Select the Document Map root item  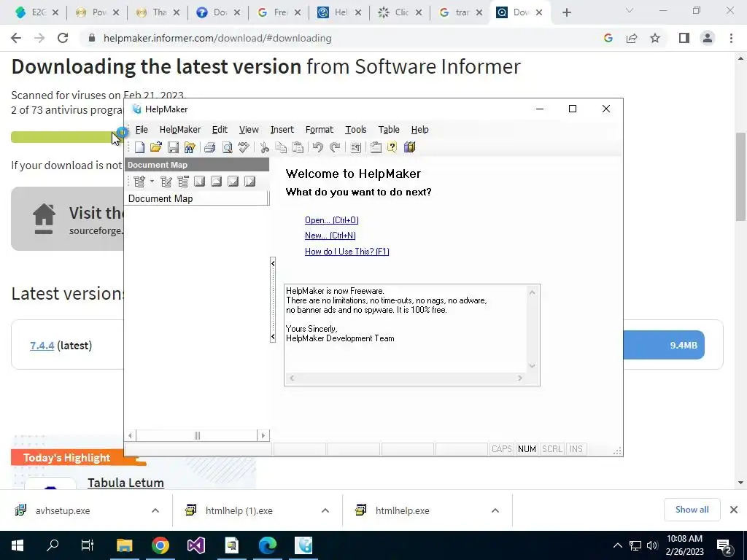(160, 198)
